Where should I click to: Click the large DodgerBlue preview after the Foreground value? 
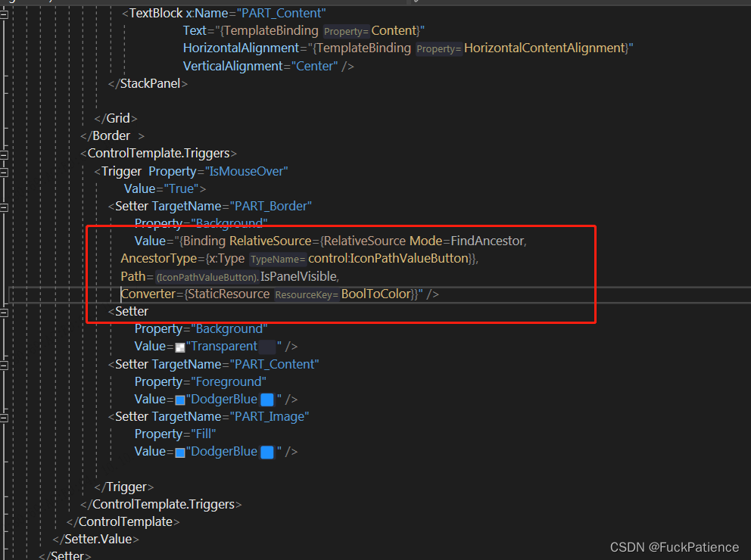click(x=266, y=399)
